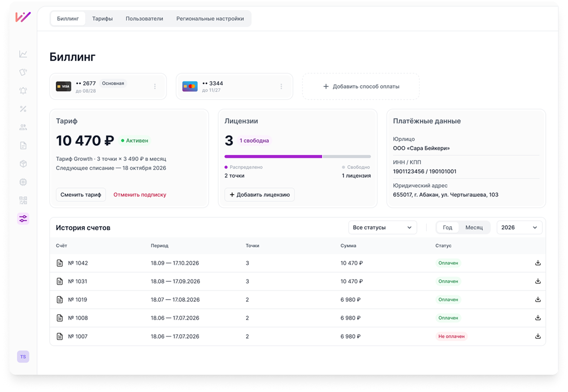
Task: Open the document sidebar icon
Action: (x=23, y=145)
